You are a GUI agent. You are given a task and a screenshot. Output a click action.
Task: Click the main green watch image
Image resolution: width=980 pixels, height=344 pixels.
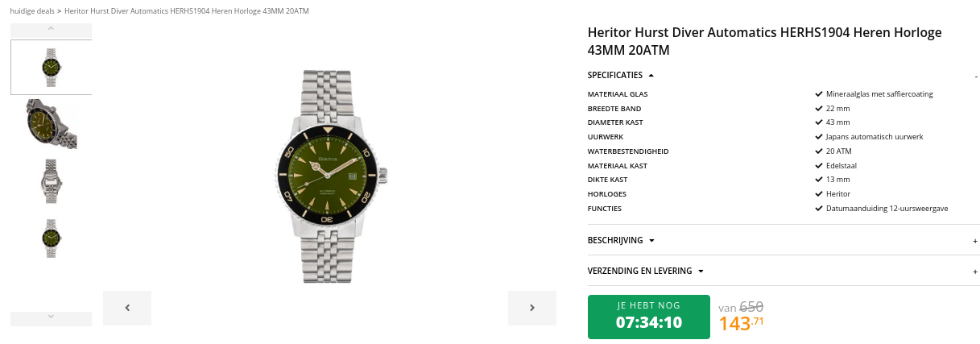[x=330, y=176]
